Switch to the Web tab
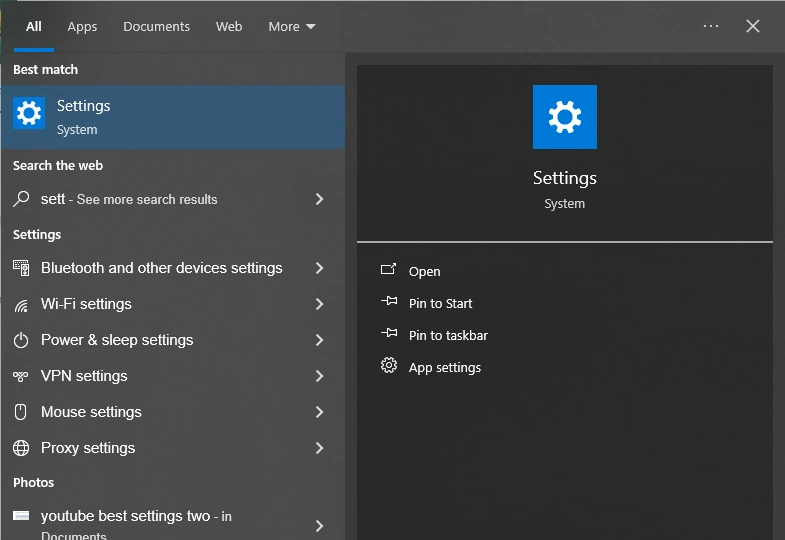The width and height of the screenshot is (785, 540). click(x=229, y=27)
